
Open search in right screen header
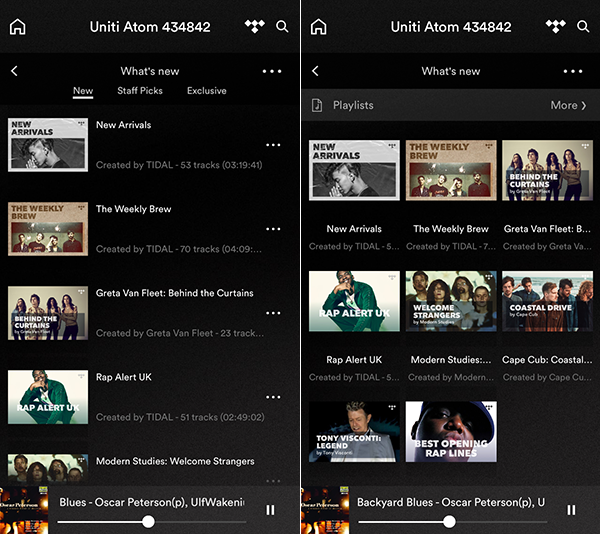click(583, 26)
